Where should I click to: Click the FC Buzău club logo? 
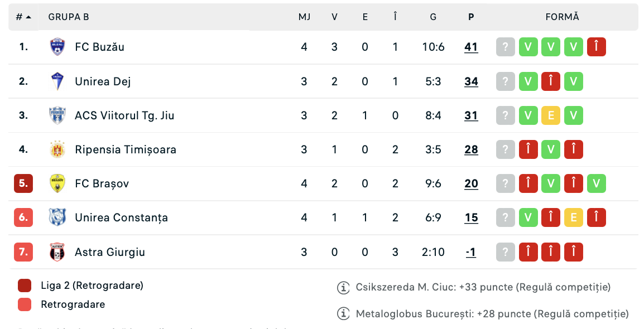click(57, 47)
